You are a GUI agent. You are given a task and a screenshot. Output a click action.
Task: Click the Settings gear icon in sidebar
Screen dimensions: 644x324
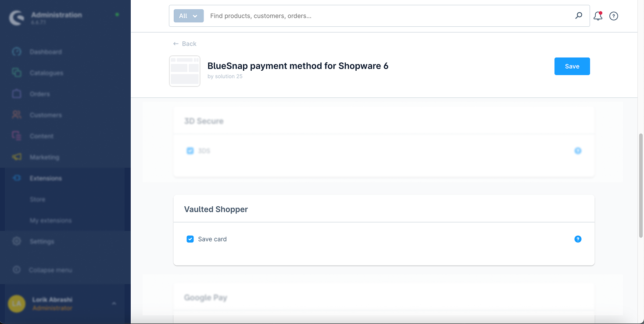click(x=17, y=241)
